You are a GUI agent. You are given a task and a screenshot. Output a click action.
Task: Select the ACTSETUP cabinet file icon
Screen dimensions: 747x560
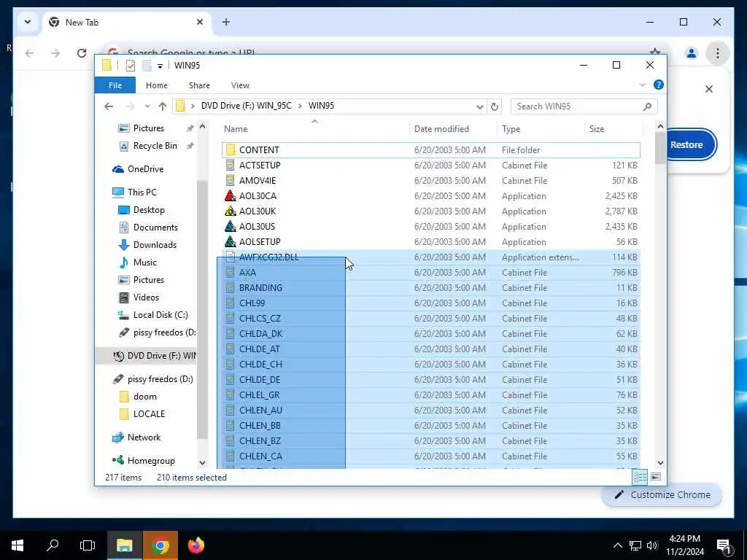231,166
